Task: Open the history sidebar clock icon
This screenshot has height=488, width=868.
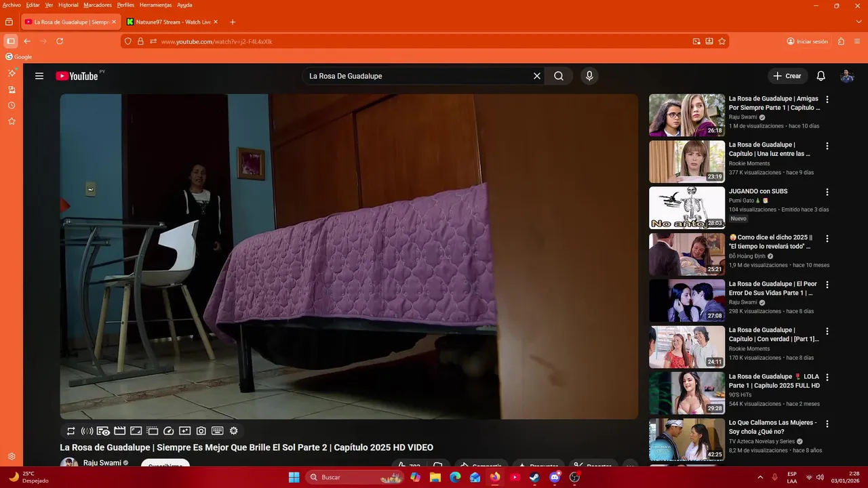Action: pyautogui.click(x=12, y=106)
